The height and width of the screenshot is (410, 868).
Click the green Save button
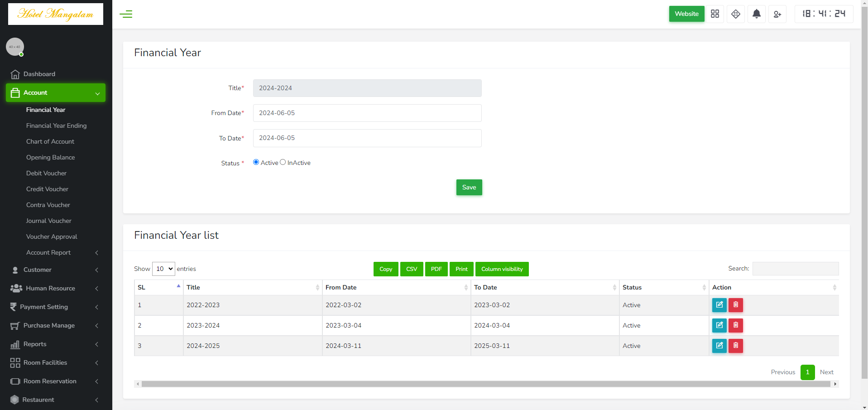(x=469, y=187)
